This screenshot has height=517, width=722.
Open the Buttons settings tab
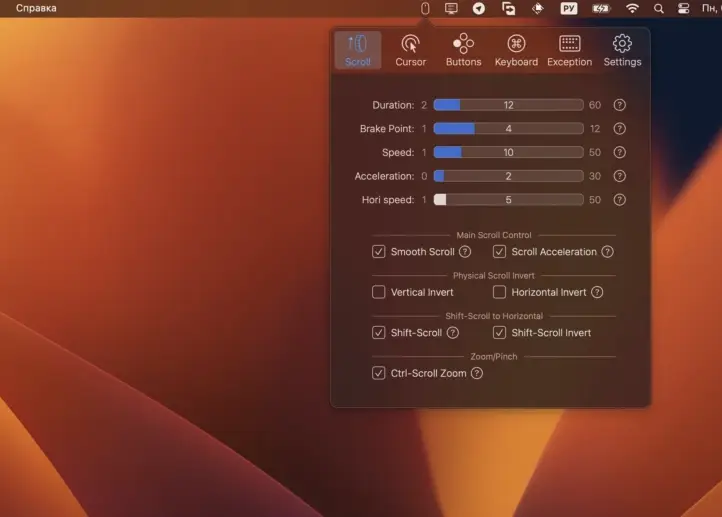[x=463, y=50]
